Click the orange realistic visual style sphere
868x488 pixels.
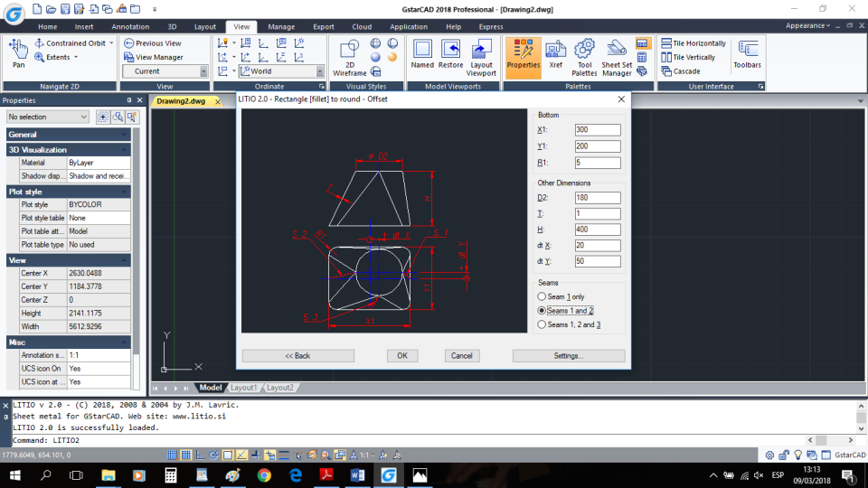[392, 57]
